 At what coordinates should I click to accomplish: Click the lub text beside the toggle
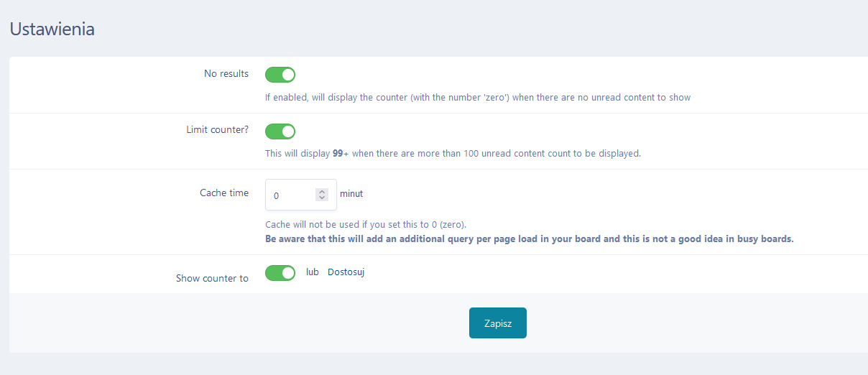point(313,272)
